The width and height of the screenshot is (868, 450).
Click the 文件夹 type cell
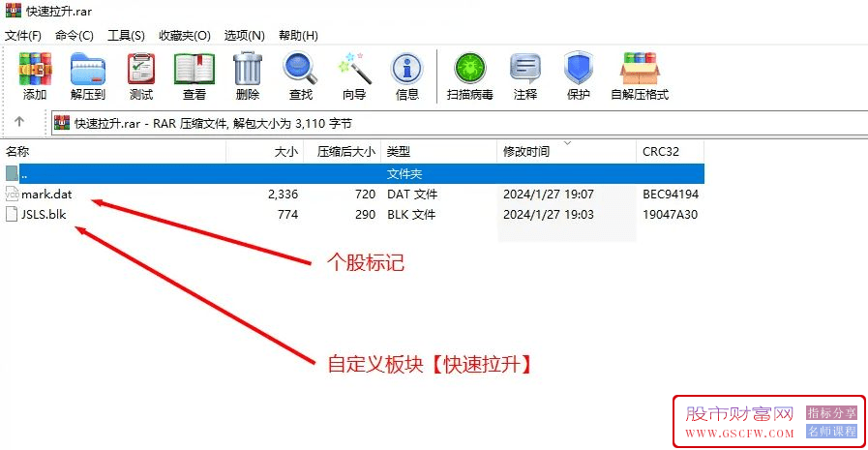404,174
